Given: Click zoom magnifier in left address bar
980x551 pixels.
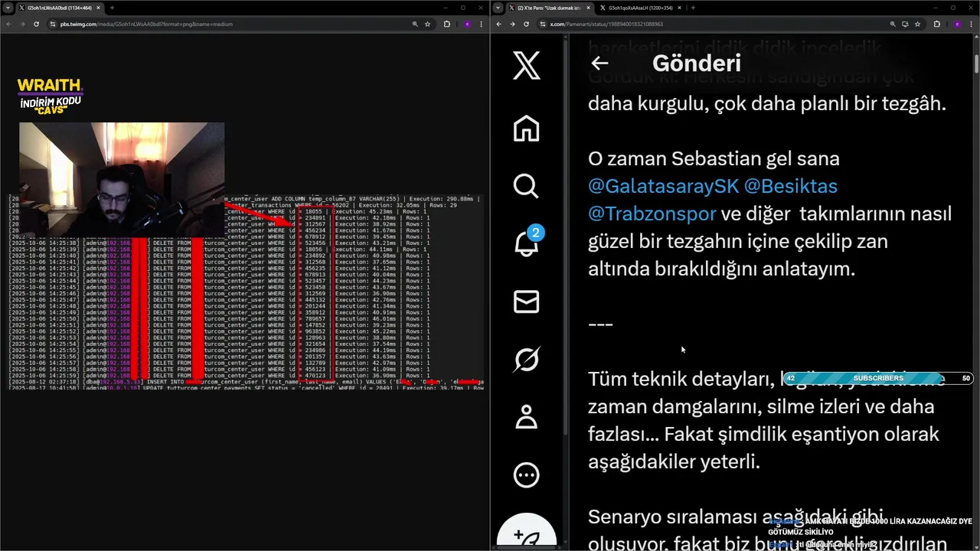Looking at the screenshot, I should point(415,24).
